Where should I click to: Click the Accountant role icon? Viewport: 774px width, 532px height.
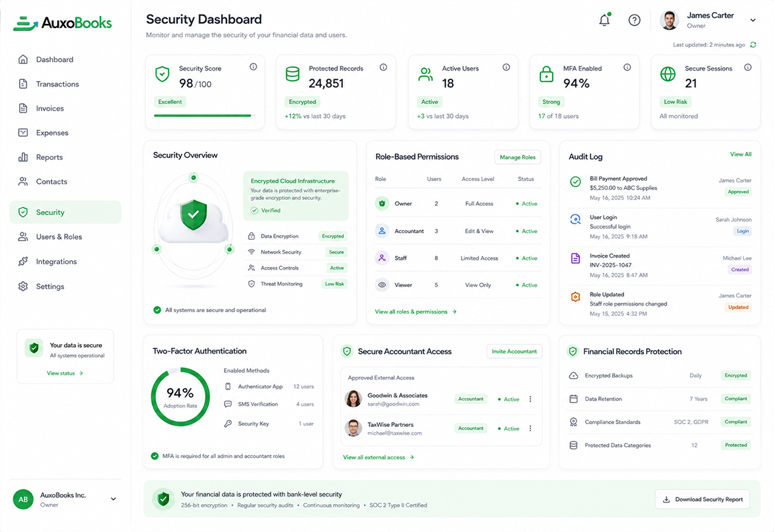coord(382,230)
